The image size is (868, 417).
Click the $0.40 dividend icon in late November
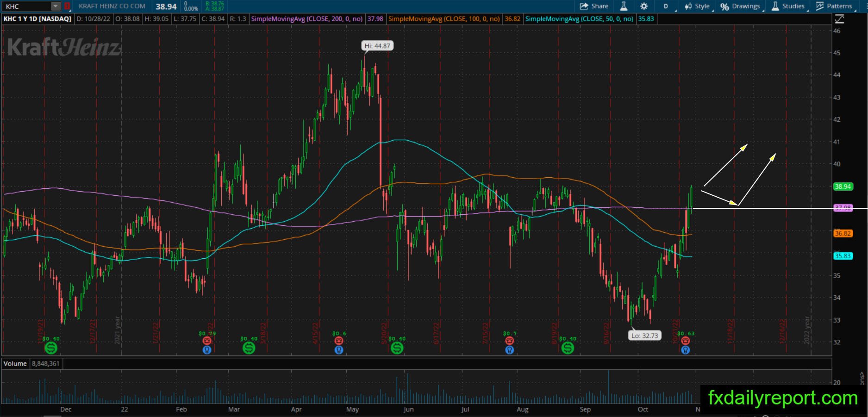point(51,348)
